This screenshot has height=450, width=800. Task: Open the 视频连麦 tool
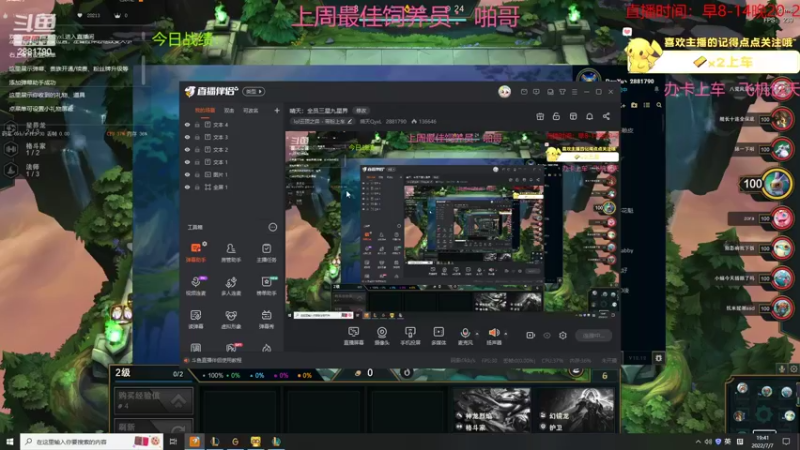coord(196,286)
